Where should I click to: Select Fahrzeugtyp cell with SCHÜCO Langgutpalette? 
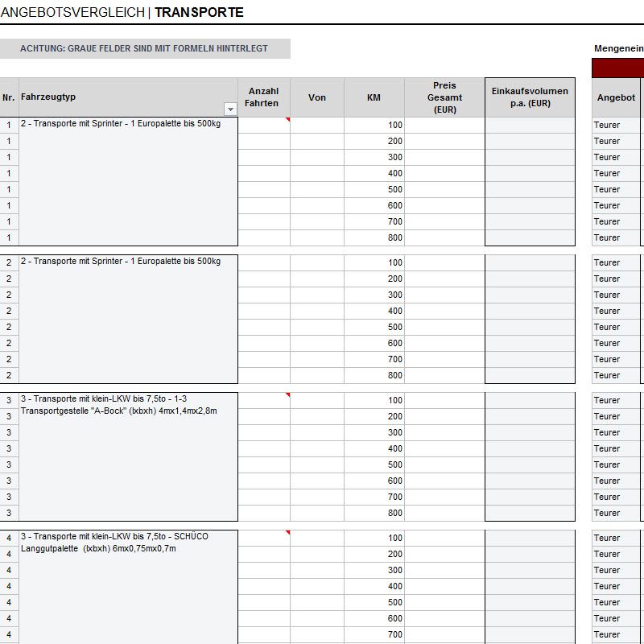pos(128,542)
